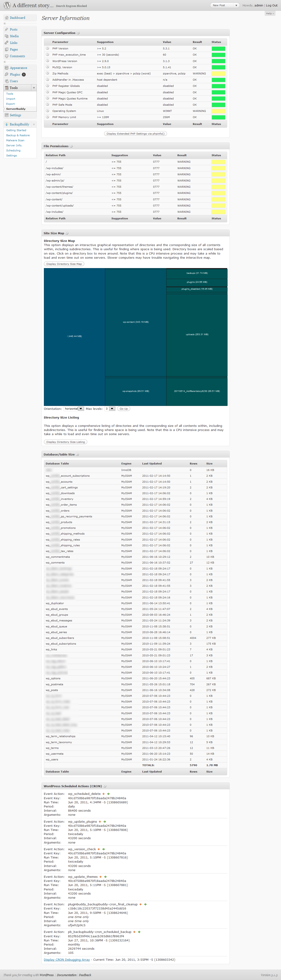The width and height of the screenshot is (281, 980).
Task: Collapse the Tools menu arrow in sidebar
Action: (x=34, y=88)
